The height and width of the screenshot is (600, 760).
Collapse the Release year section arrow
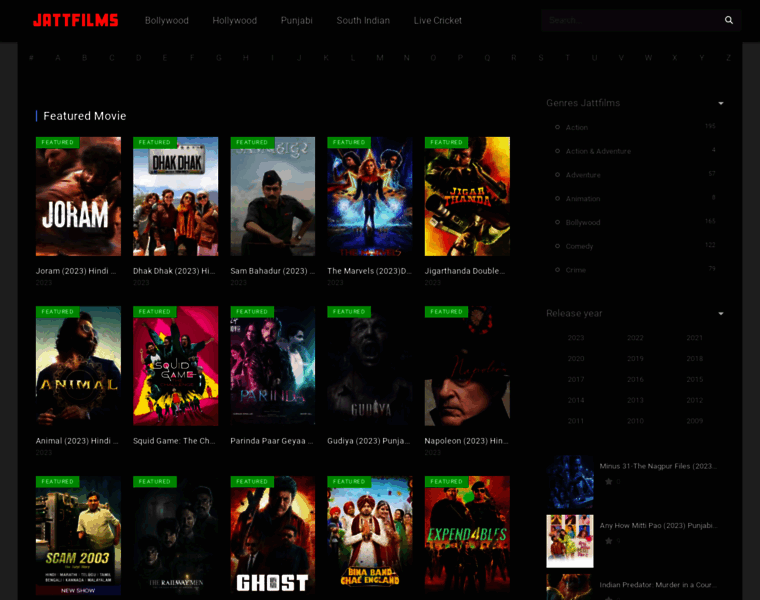pos(721,314)
